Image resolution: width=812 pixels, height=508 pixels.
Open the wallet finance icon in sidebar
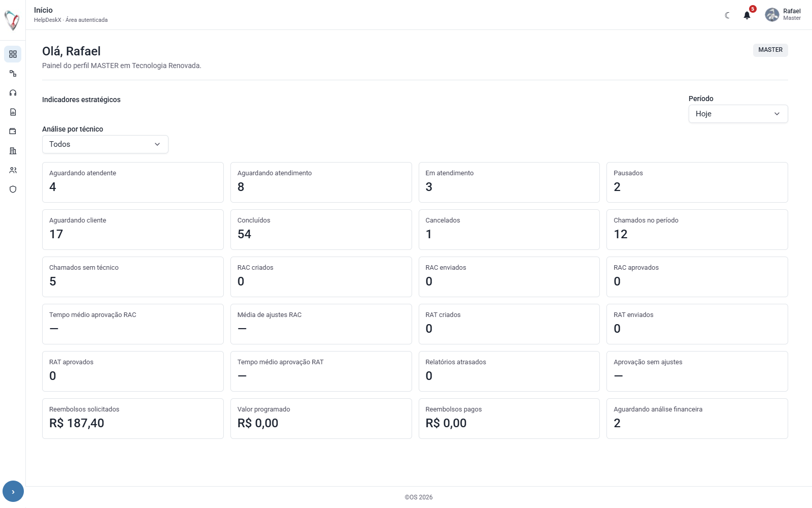tap(13, 132)
